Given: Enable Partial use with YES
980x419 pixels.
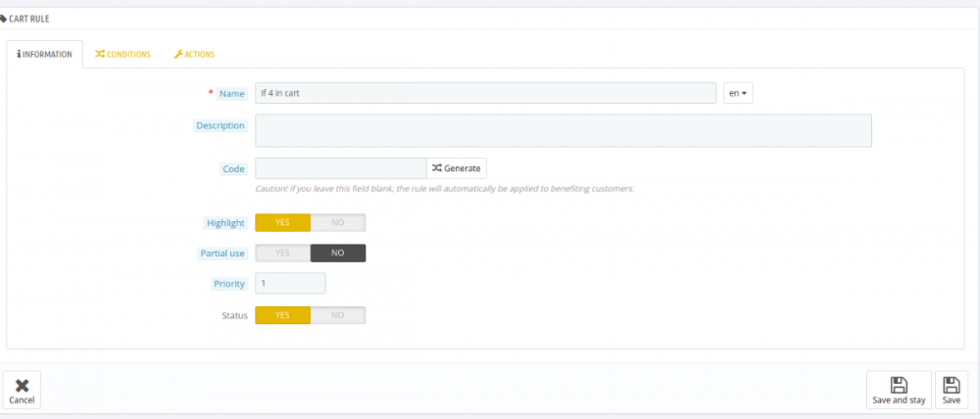Looking at the screenshot, I should coord(282,254).
